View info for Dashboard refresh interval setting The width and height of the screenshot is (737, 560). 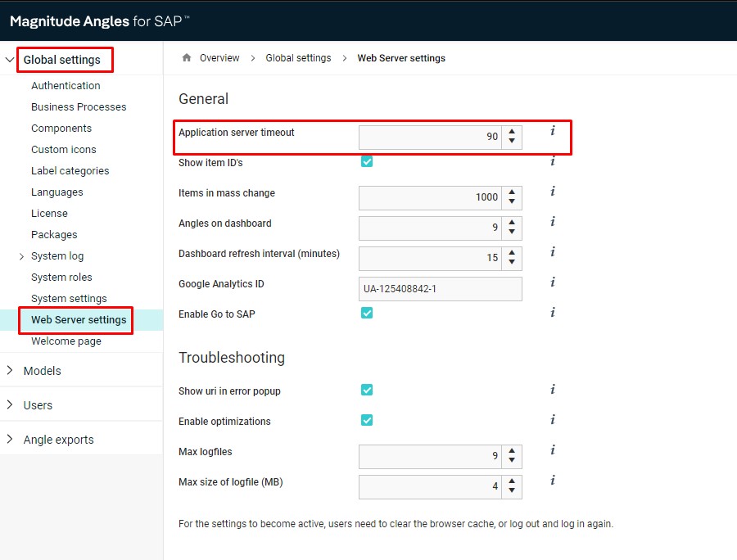(x=552, y=252)
